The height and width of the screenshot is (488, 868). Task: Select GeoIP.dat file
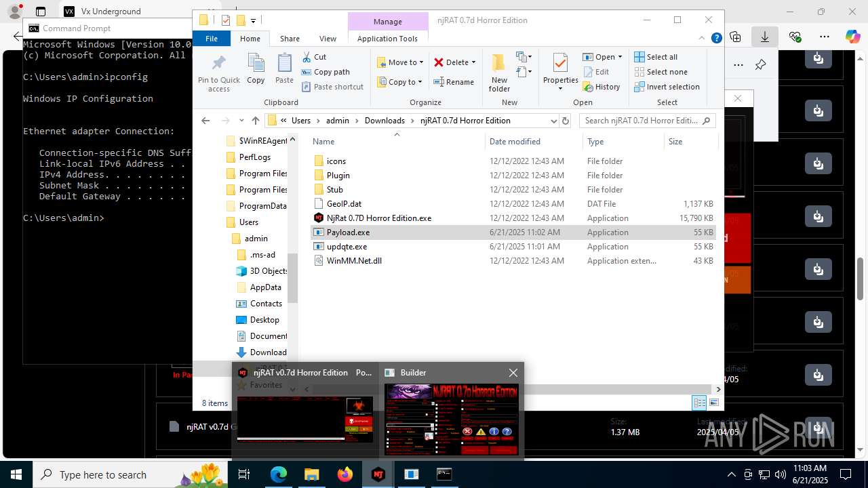pyautogui.click(x=513, y=204)
